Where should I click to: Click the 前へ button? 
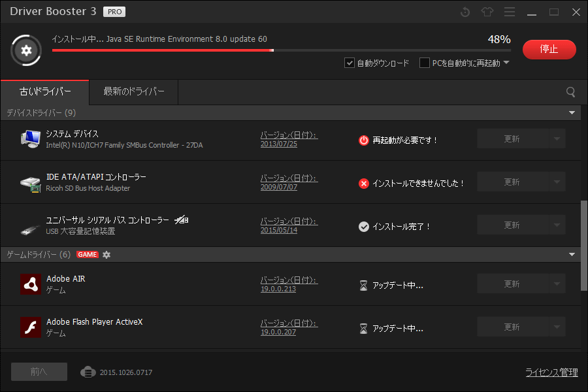coord(39,372)
